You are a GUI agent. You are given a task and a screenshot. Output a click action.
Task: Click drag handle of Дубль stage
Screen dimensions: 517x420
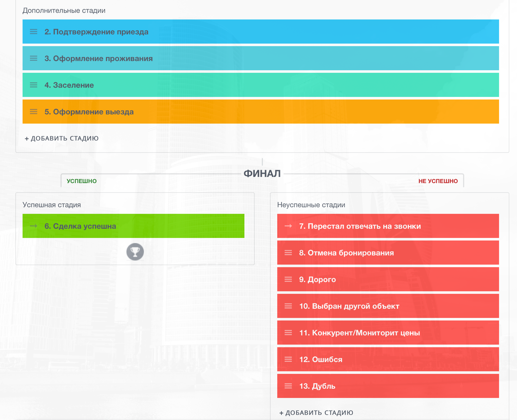pos(288,386)
